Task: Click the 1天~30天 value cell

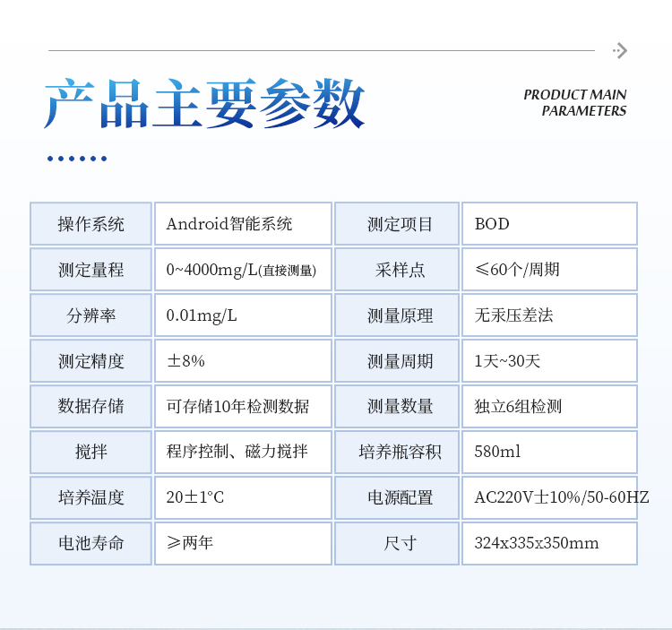Action: 549,361
